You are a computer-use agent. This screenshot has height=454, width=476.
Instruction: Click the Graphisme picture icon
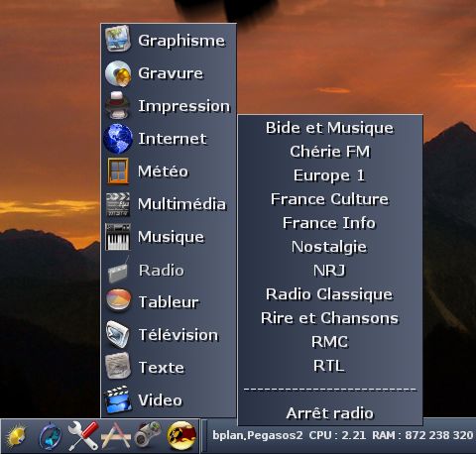(118, 40)
